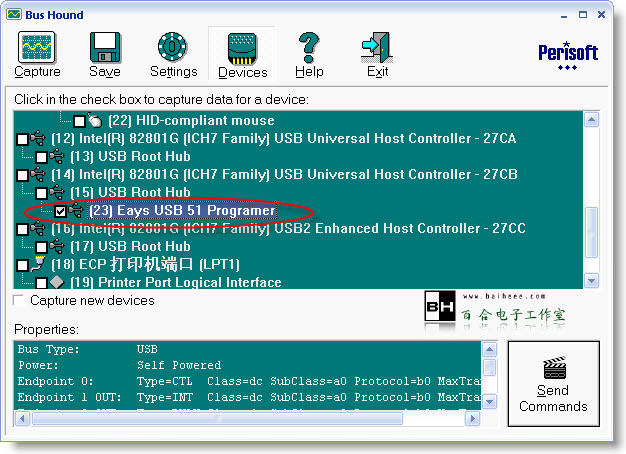Click USB icon beside [17] USB Root Hub
Screen dimensions: 626x454
pos(57,246)
